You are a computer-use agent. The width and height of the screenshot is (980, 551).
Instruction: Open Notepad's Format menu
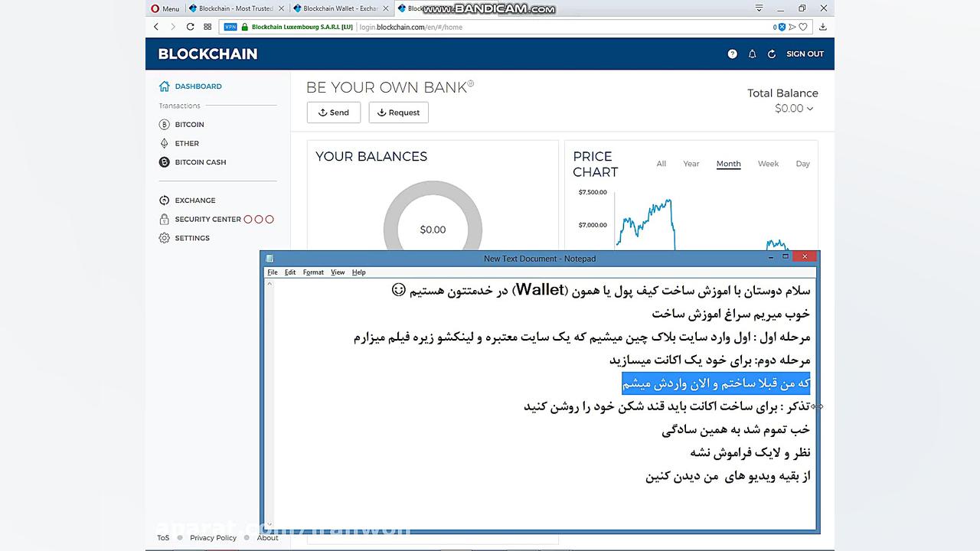click(x=313, y=272)
